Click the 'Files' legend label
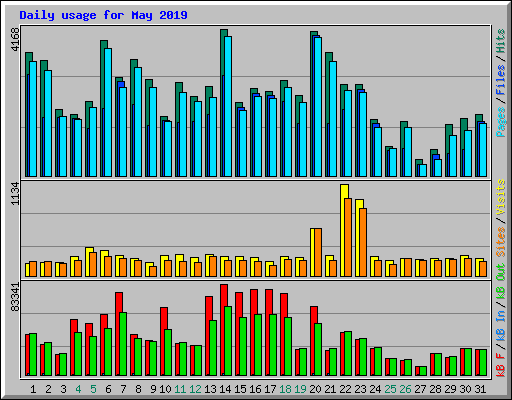The width and height of the screenshot is (512, 400). (x=501, y=80)
